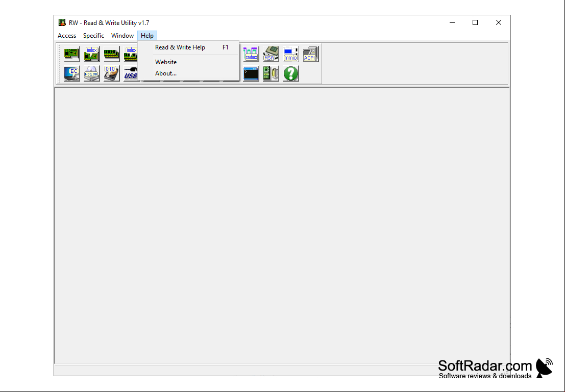Open the MMIO access icon
Viewport: 565px width, 392px height.
(x=291, y=54)
